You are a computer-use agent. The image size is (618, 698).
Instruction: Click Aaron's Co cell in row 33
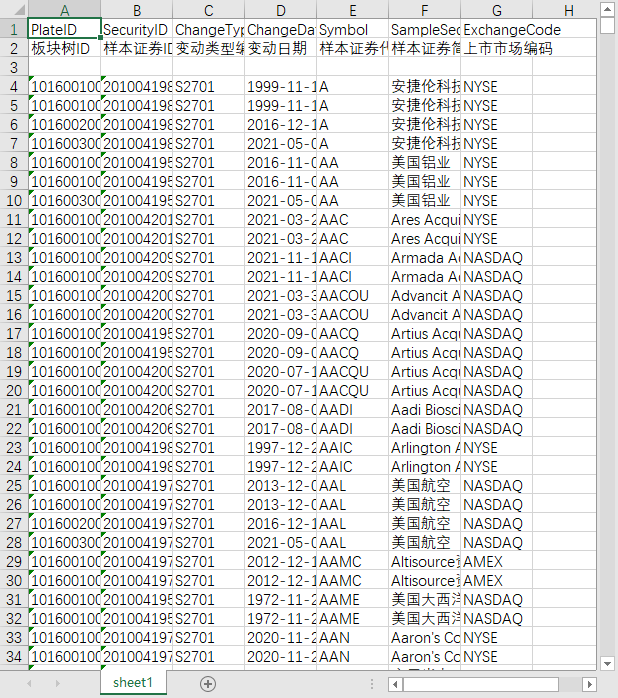425,637
